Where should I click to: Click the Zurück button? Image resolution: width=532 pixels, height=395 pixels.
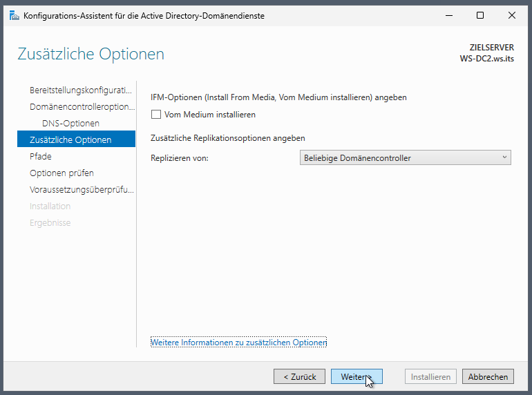coord(299,376)
